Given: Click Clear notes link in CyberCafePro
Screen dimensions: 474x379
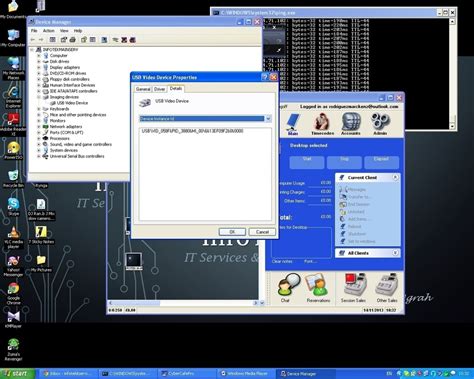Looking at the screenshot, I should pyautogui.click(x=282, y=261).
